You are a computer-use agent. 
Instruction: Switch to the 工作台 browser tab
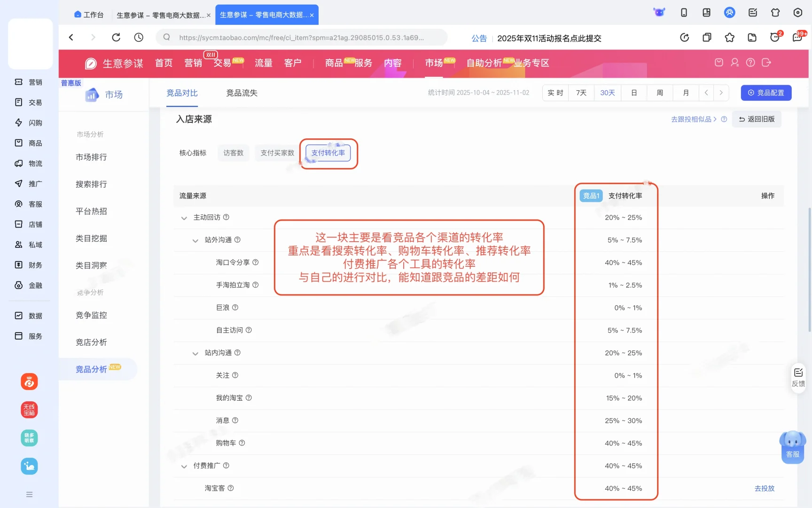(x=89, y=15)
